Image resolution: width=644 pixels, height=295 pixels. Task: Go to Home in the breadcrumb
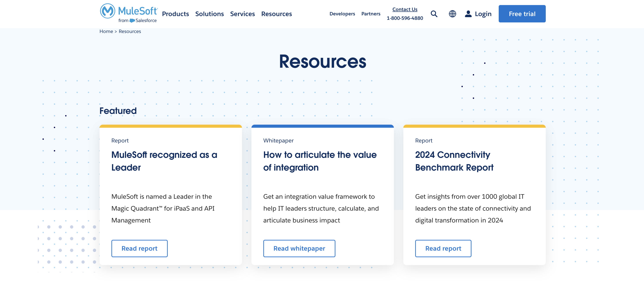(106, 31)
